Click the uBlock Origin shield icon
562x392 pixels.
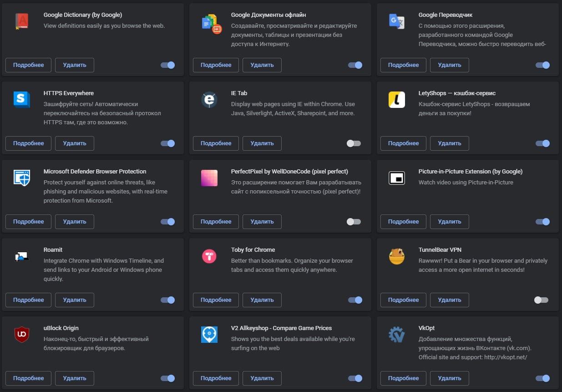click(22, 335)
